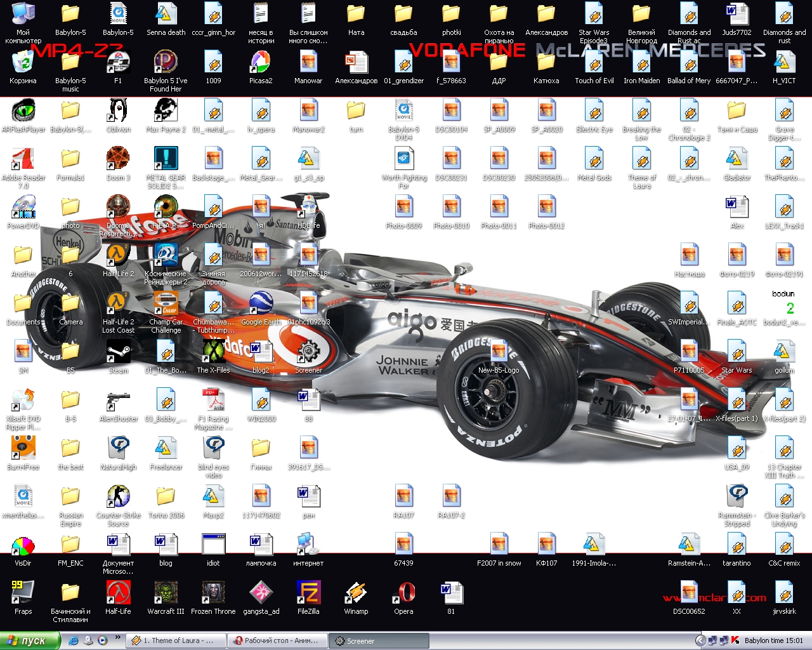Launch FileZilla from the desktop

click(308, 598)
